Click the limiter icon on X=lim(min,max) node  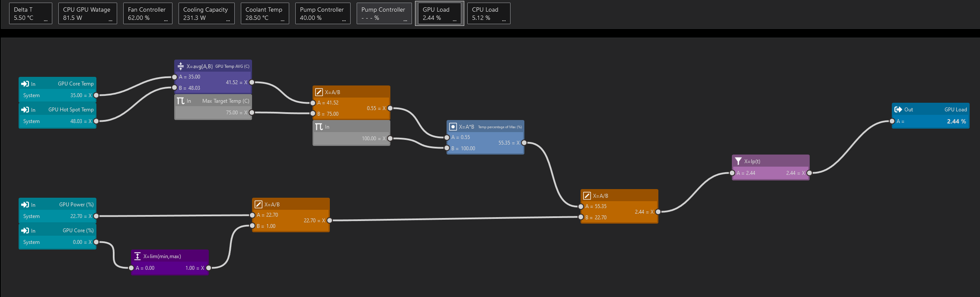pos(137,256)
